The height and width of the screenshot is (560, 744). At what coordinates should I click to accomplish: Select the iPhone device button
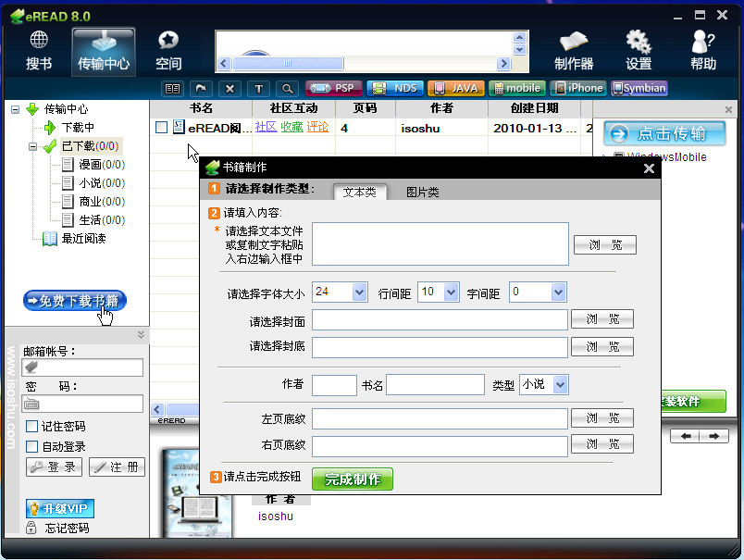[x=578, y=88]
